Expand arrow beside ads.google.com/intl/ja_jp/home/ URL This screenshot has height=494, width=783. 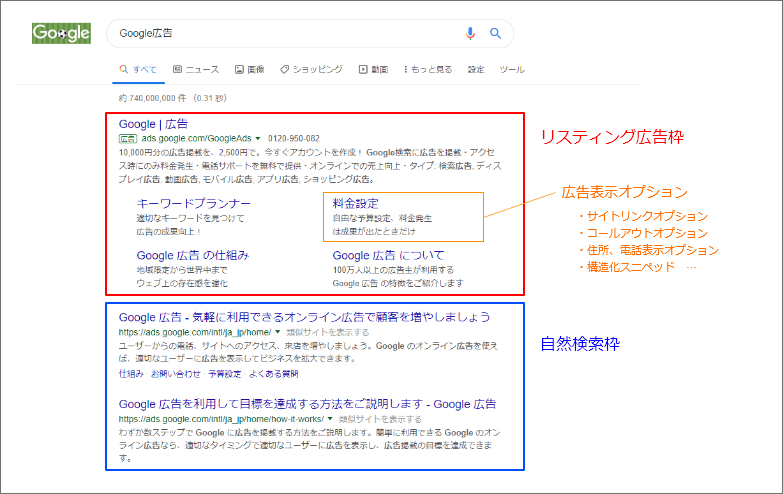pyautogui.click(x=278, y=332)
